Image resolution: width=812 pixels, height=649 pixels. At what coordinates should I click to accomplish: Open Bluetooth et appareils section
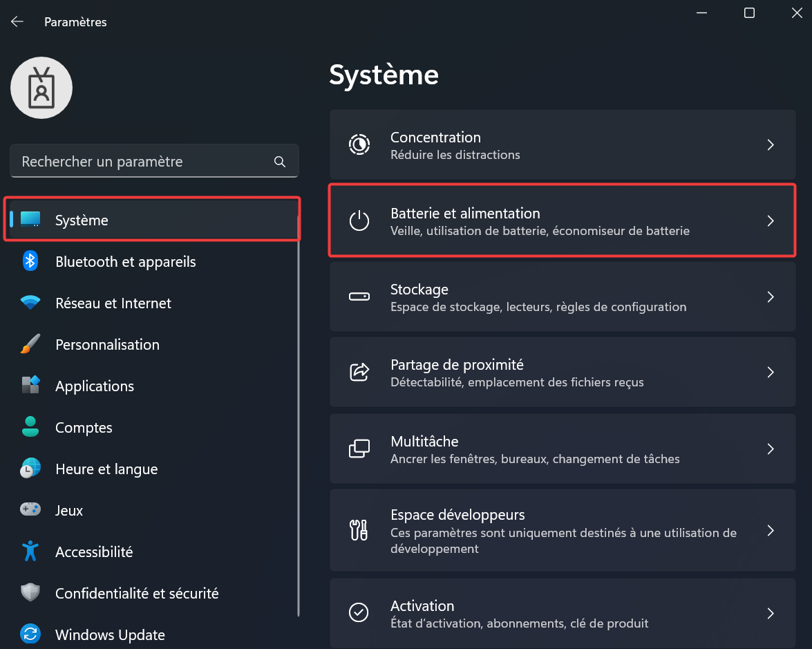(x=125, y=261)
